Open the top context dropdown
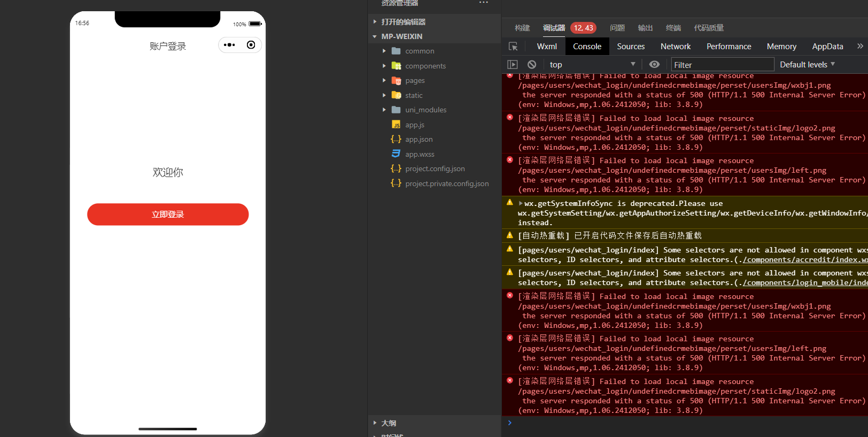The height and width of the screenshot is (437, 868). (592, 65)
